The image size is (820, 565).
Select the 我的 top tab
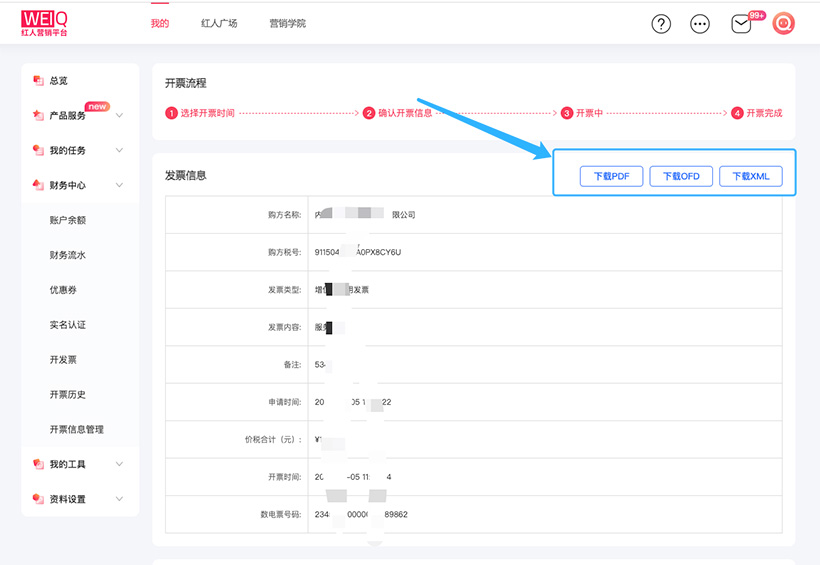(x=160, y=24)
